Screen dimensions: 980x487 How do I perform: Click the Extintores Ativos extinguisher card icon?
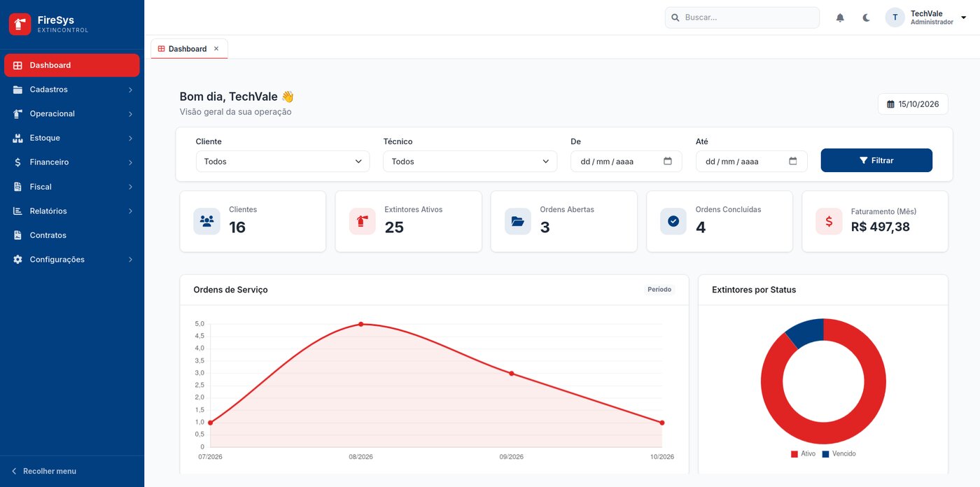coord(362,221)
